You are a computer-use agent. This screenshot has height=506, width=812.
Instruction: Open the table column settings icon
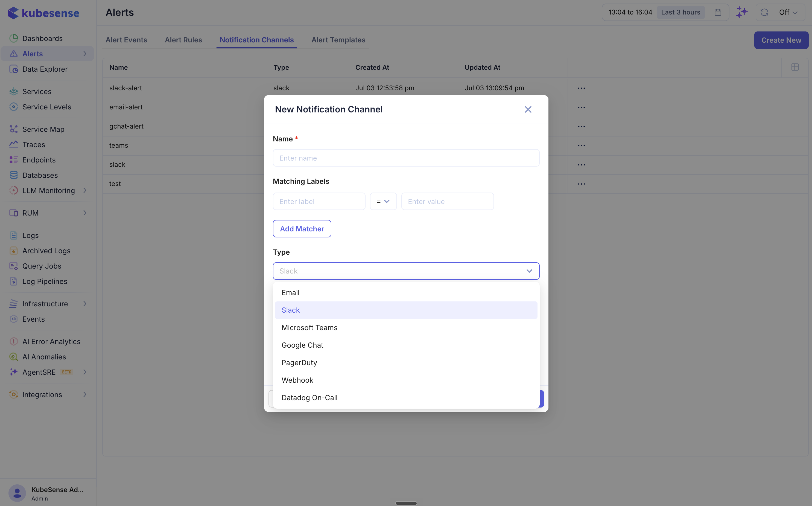click(x=795, y=67)
